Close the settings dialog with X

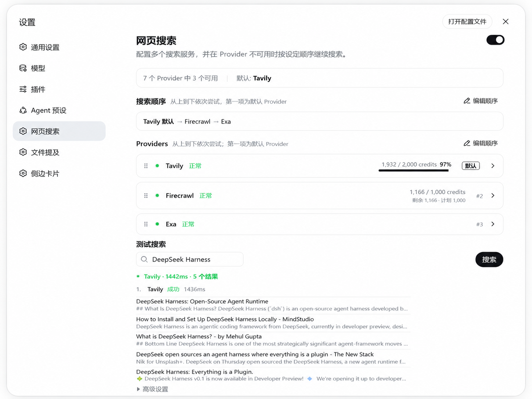point(506,22)
